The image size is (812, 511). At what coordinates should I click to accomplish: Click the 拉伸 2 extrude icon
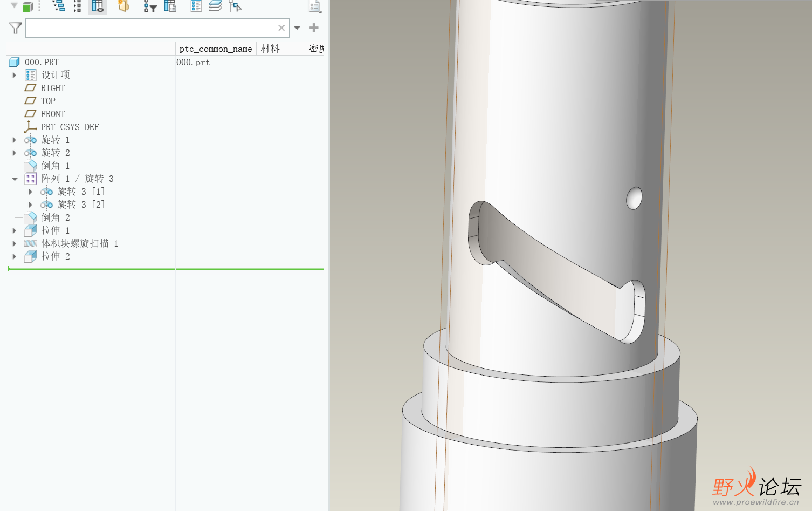click(x=31, y=256)
